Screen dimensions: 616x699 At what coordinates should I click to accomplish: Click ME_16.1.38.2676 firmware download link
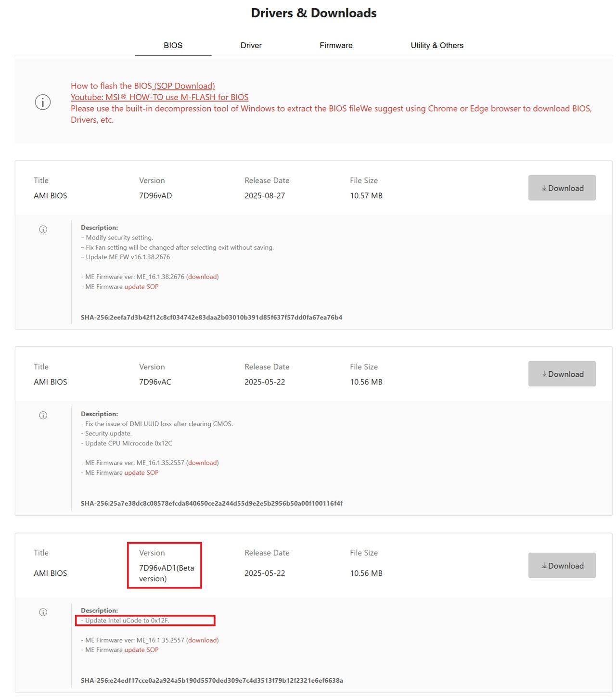point(202,277)
